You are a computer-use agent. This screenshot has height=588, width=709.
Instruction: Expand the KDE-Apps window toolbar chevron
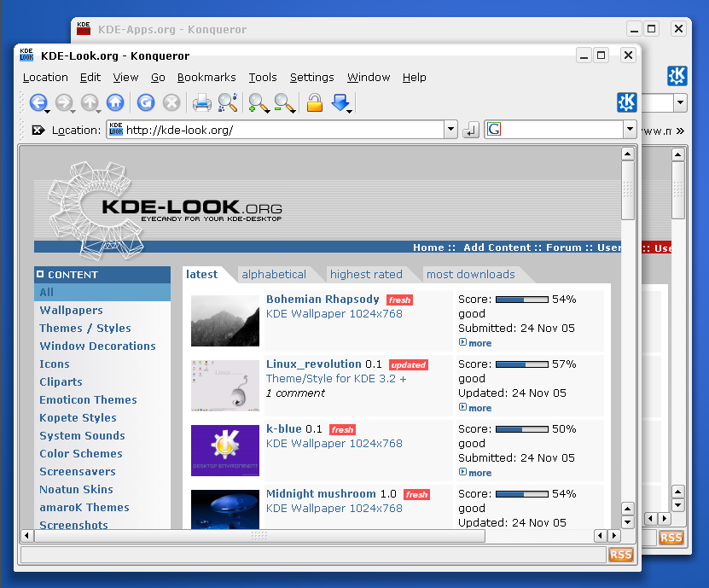click(x=680, y=131)
